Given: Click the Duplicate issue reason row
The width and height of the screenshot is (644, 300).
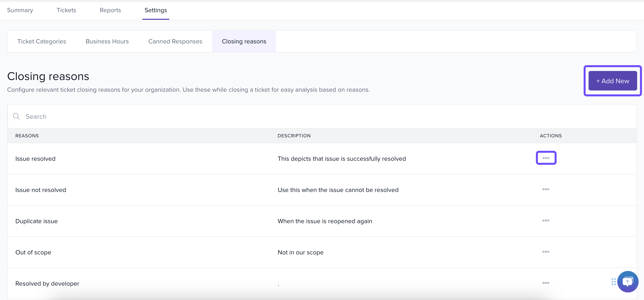Looking at the screenshot, I should [36, 221].
